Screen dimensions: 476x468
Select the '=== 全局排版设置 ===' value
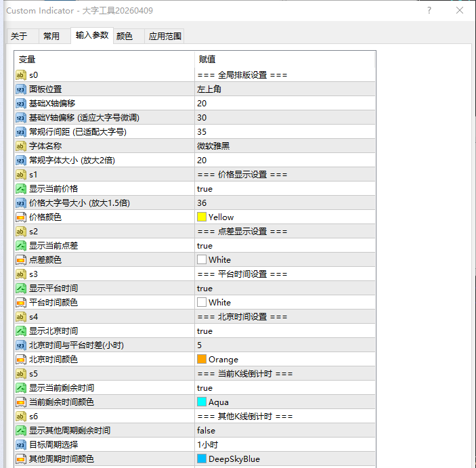coord(242,75)
